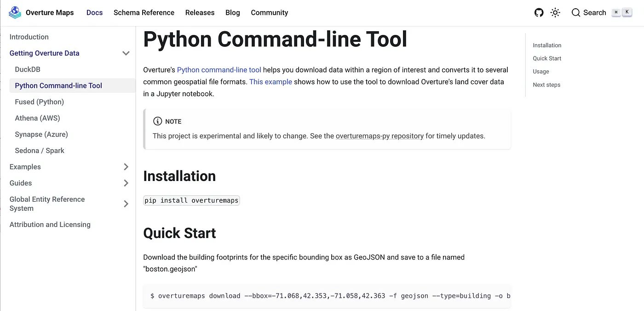Click the overturemaps download code block
This screenshot has height=311, width=644.
click(x=327, y=296)
